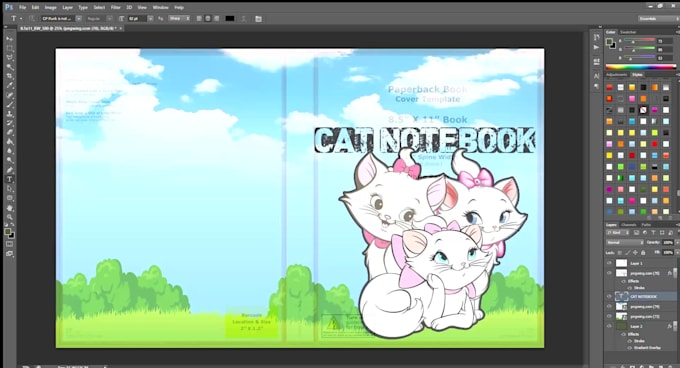Toggle Layer 2 Stroke effect visibility

[630, 341]
